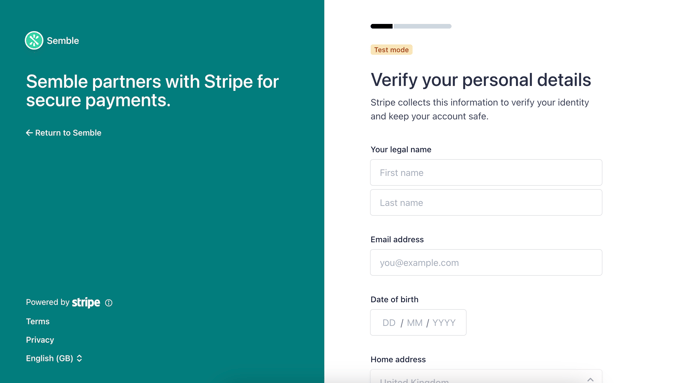Focus the Last name field

486,203
